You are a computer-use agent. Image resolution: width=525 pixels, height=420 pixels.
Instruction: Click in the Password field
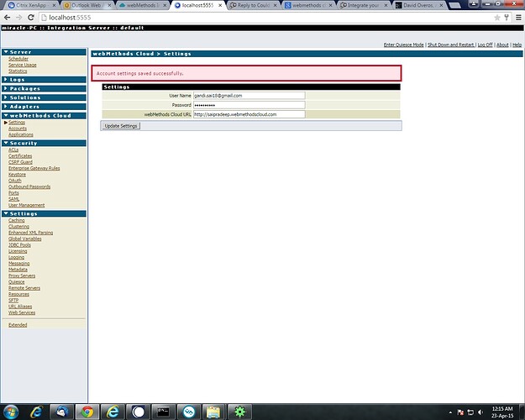point(249,105)
